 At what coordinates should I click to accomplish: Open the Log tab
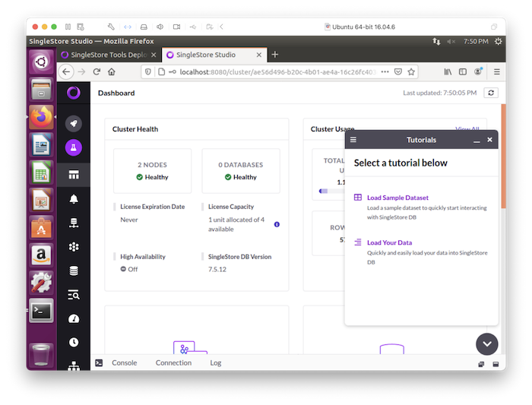pyautogui.click(x=215, y=363)
